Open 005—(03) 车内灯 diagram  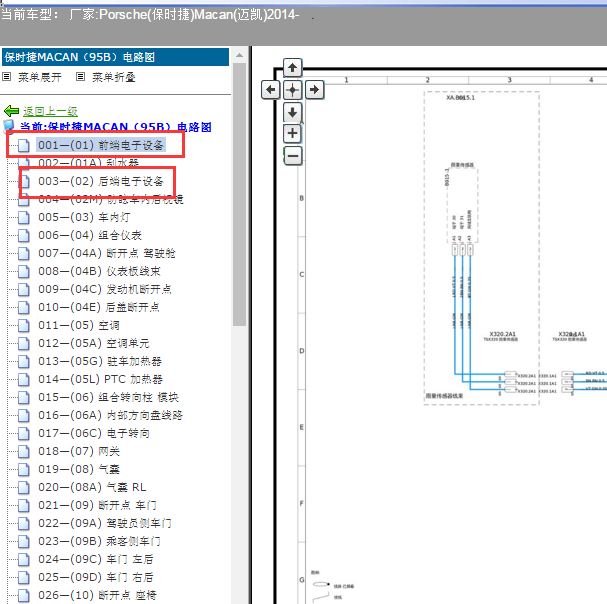point(84,217)
